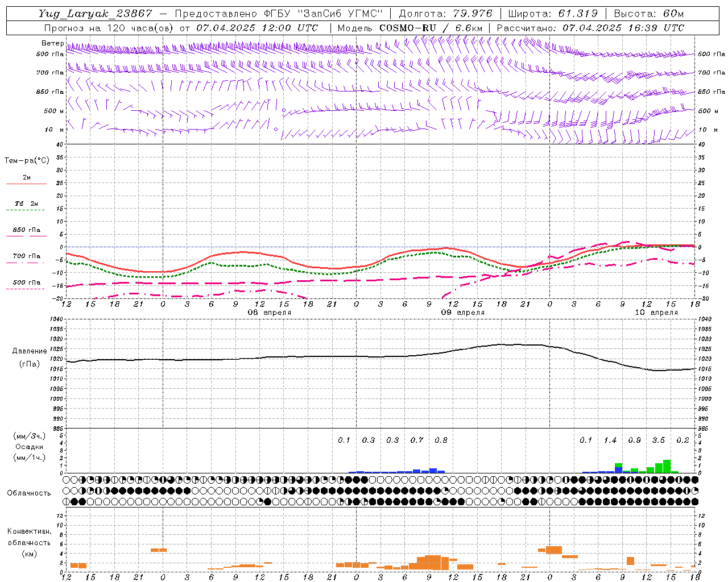Select the 2м temperature legend entry
Viewport: 728px width, 582px height.
coord(26,178)
